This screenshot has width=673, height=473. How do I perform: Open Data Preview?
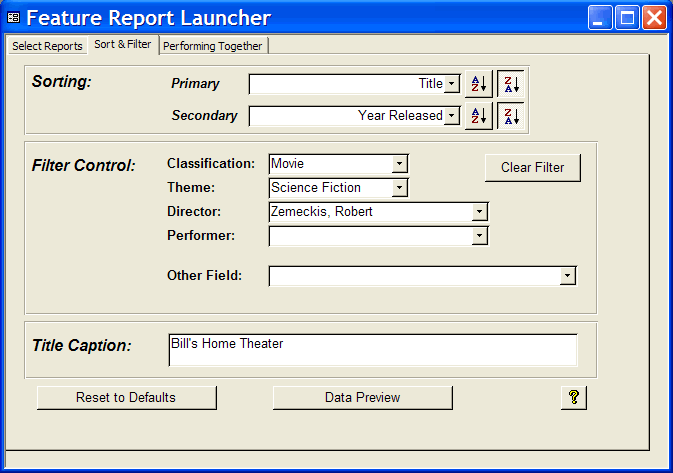coord(362,397)
